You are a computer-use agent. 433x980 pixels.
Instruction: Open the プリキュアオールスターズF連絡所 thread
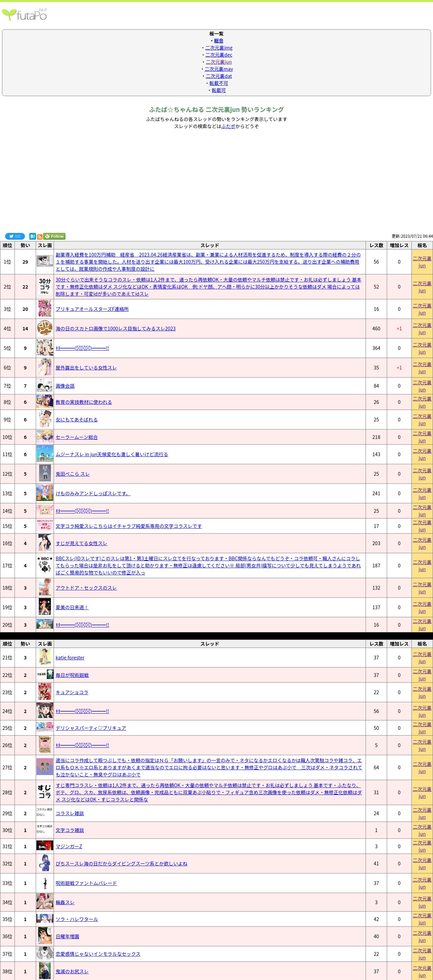(x=92, y=309)
